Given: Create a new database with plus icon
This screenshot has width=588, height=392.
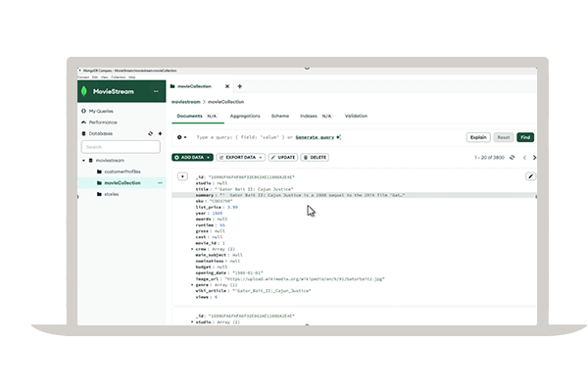Looking at the screenshot, I should [x=160, y=133].
